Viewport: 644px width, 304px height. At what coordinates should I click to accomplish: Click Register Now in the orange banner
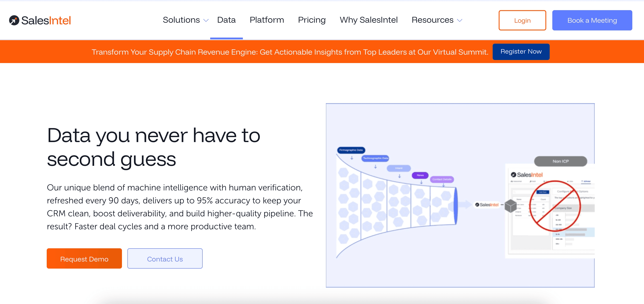[521, 52]
